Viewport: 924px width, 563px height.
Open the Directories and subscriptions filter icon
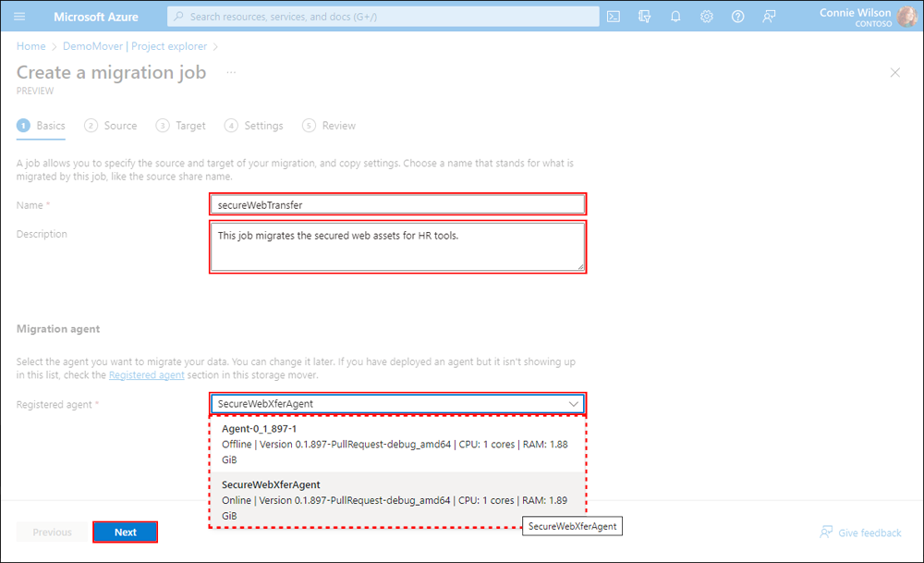click(x=645, y=17)
